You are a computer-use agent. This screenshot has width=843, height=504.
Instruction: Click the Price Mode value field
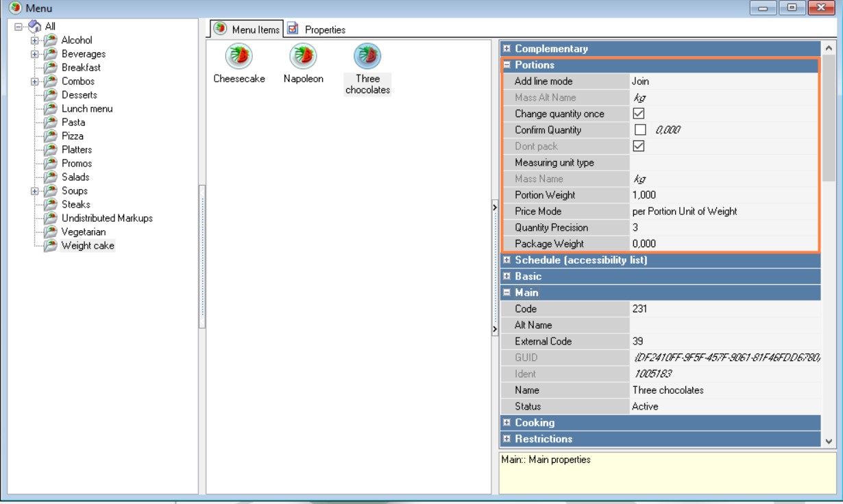click(724, 212)
